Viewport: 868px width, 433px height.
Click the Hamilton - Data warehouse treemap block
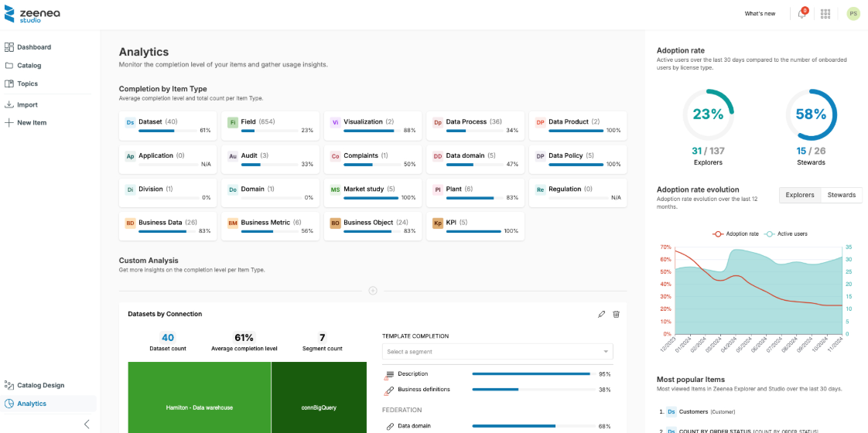199,407
